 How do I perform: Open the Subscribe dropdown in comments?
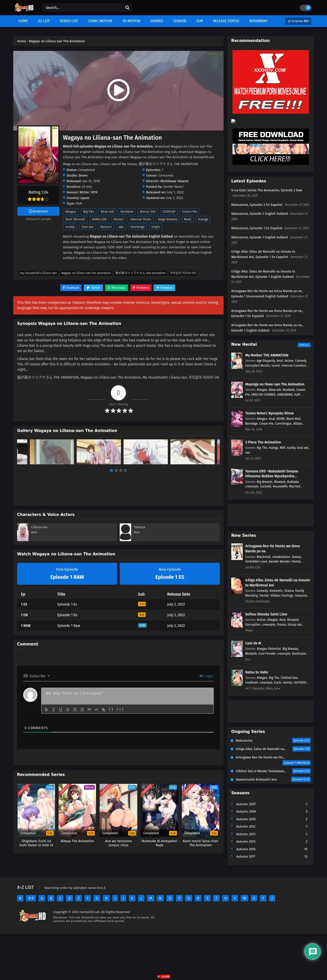tap(37, 676)
